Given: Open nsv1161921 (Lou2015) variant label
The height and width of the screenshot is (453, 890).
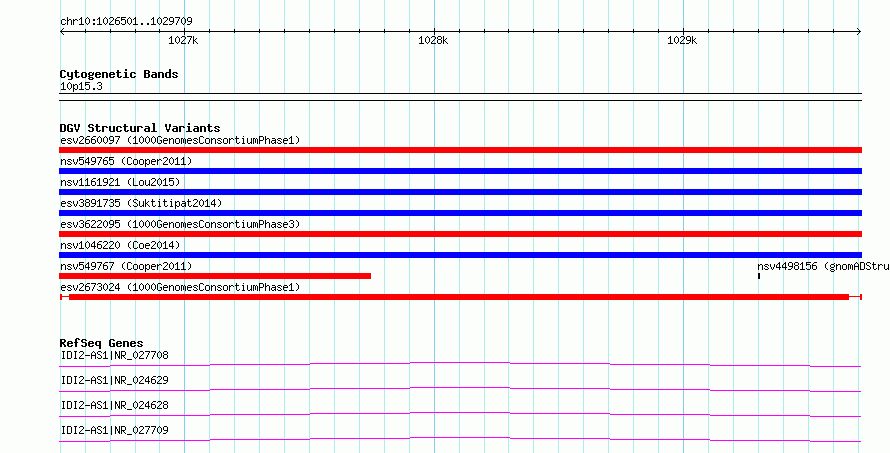Looking at the screenshot, I should coord(120,182).
